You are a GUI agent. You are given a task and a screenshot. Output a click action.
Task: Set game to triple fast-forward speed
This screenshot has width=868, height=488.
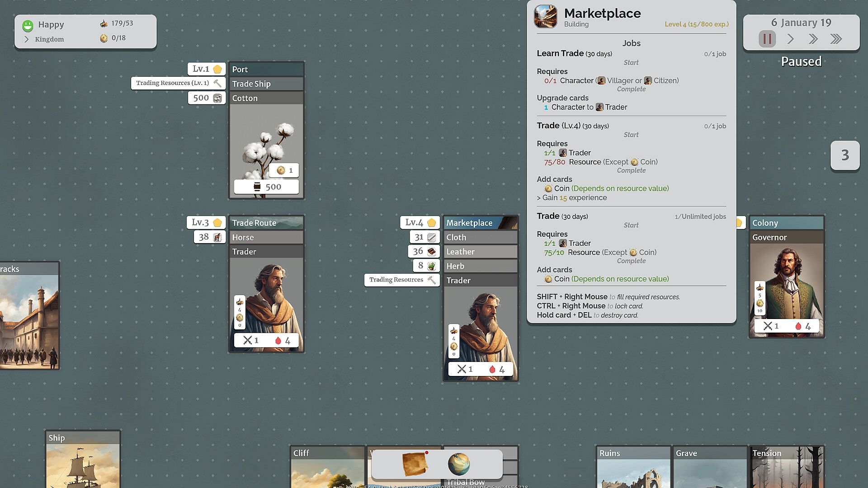click(x=836, y=39)
